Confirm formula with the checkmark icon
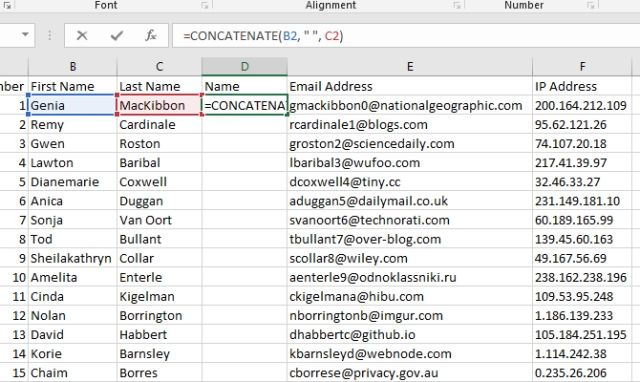Viewport: 640px width, 382px height. pyautogui.click(x=117, y=36)
